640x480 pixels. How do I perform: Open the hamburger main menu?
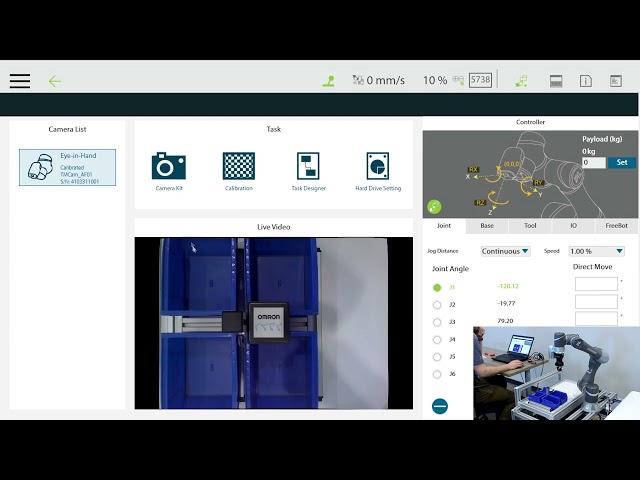coord(20,81)
